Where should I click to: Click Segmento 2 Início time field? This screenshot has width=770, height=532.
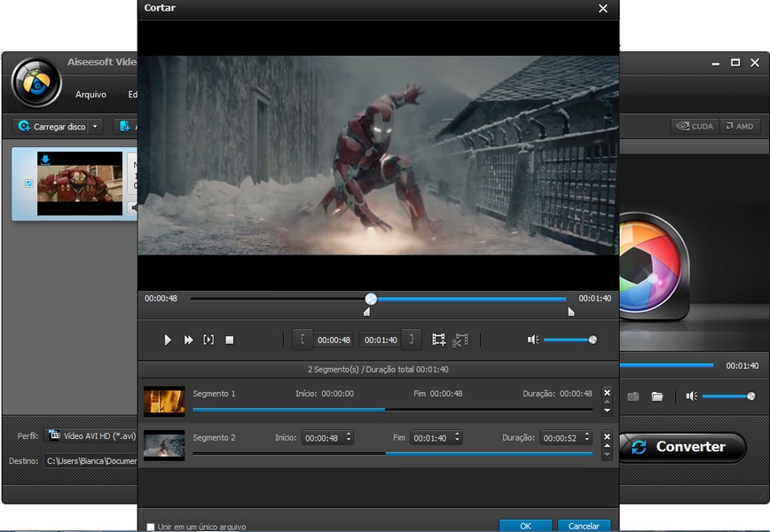click(323, 438)
